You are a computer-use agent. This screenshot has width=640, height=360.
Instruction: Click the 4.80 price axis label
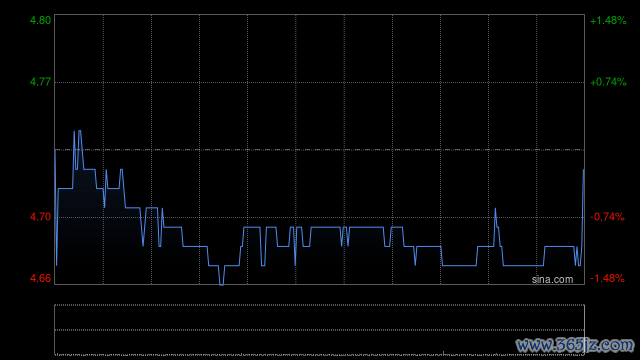pyautogui.click(x=40, y=20)
